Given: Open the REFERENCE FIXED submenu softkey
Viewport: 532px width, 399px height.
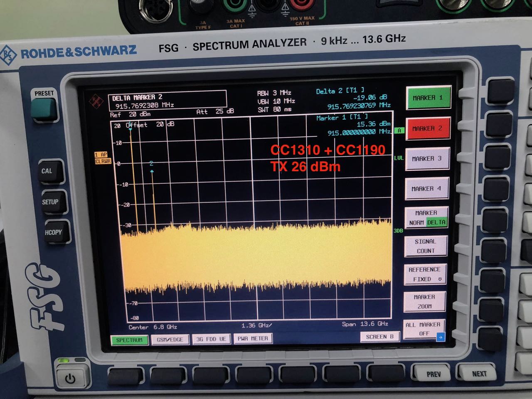Looking at the screenshot, I should [425, 274].
